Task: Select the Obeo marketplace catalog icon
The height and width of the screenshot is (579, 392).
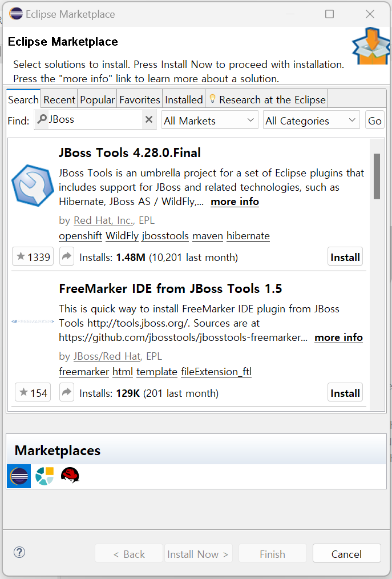Action: click(x=45, y=476)
